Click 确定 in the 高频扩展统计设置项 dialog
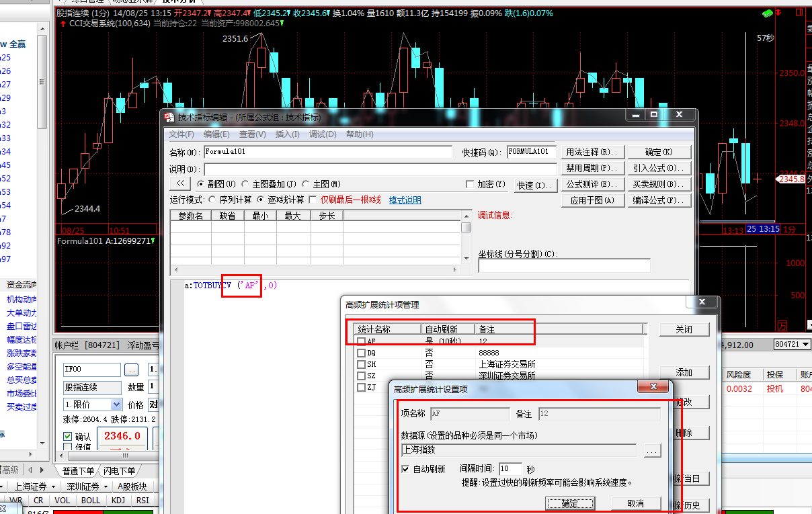 (x=569, y=503)
